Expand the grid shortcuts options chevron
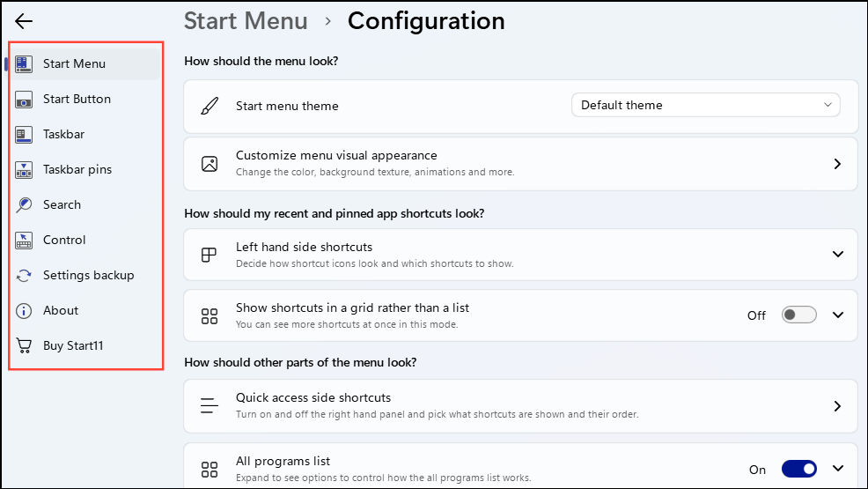The height and width of the screenshot is (489, 868). pos(837,315)
